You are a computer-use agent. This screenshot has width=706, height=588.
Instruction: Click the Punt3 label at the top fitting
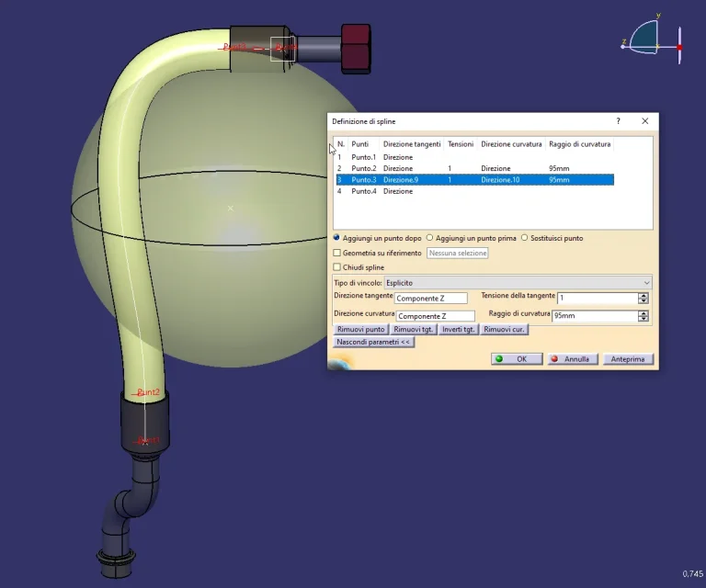point(235,47)
